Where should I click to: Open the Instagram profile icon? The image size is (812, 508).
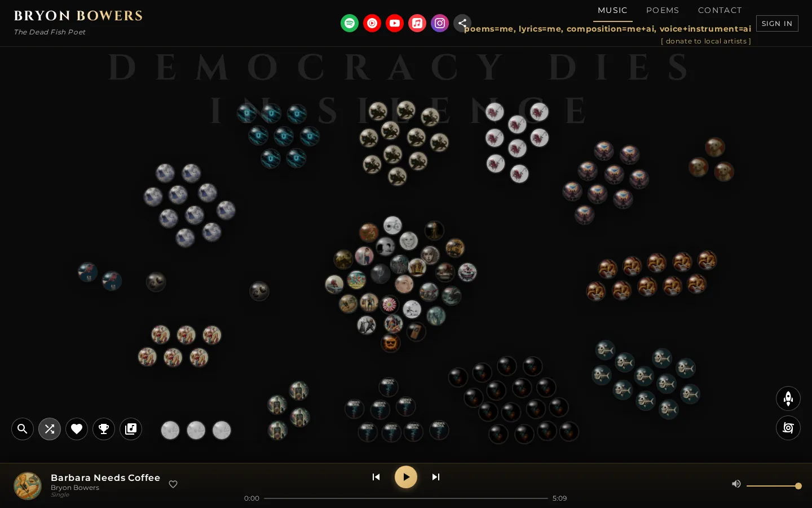pos(440,23)
